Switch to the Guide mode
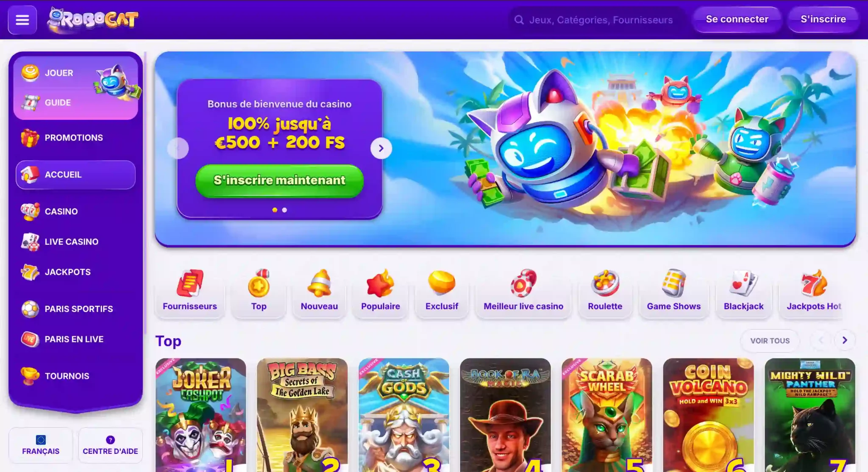The width and height of the screenshot is (868, 472). pyautogui.click(x=58, y=103)
